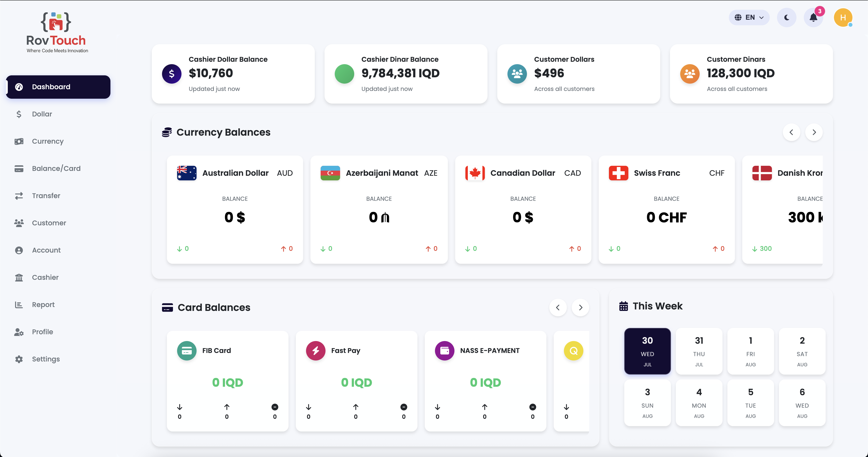Click the Australian flag icon
868x457 pixels.
coord(187,173)
